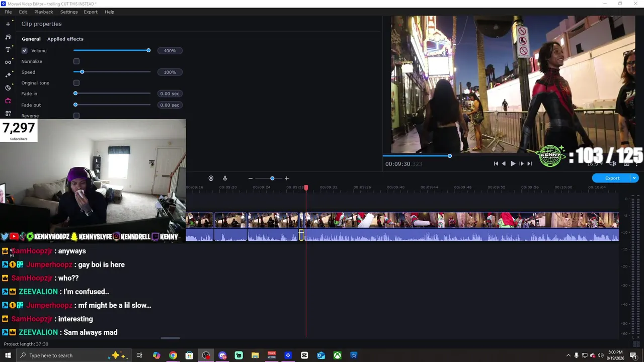Open Outlook from the taskbar

click(x=321, y=355)
